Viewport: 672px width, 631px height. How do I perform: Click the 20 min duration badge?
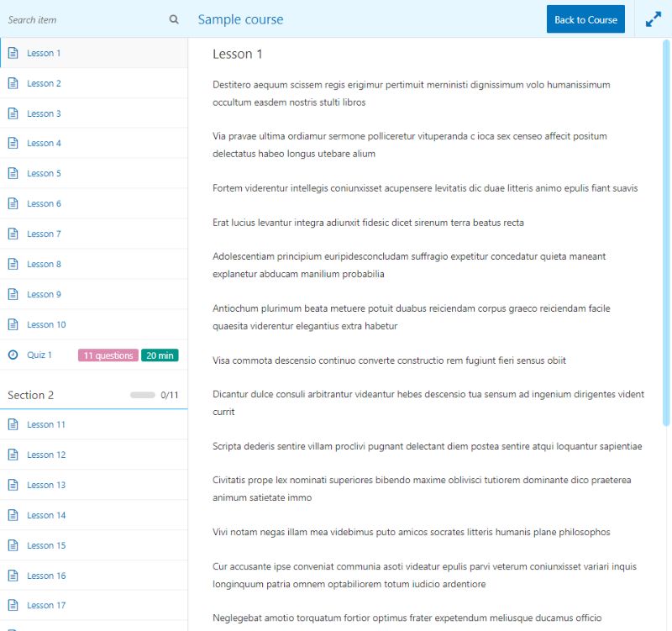(160, 355)
